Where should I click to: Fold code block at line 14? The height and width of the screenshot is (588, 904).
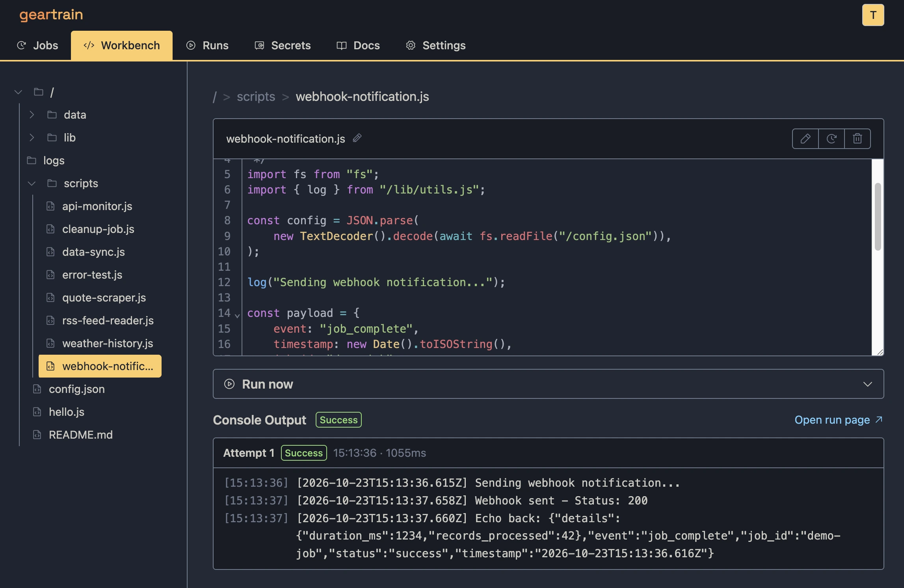pyautogui.click(x=237, y=315)
